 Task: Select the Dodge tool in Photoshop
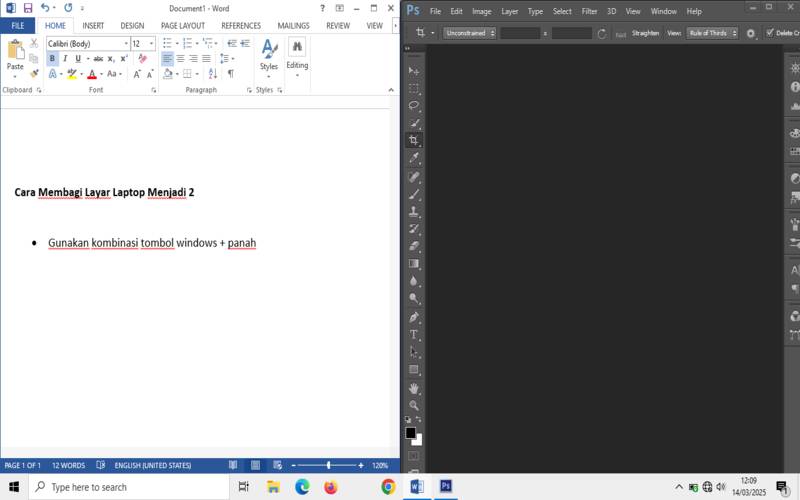pos(414,298)
